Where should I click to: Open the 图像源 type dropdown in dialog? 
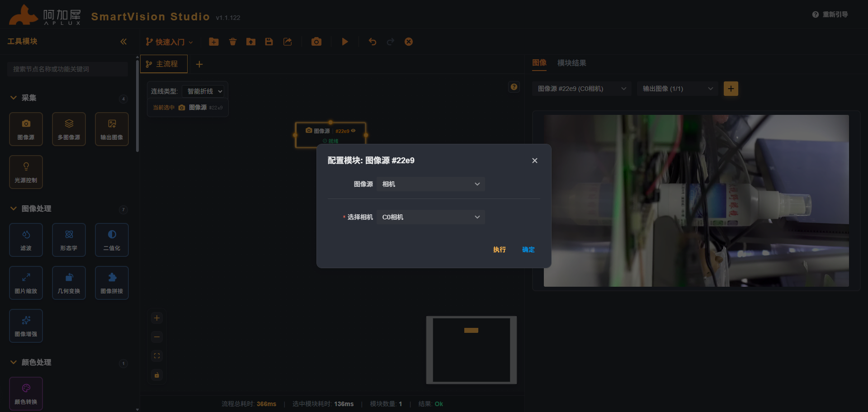pyautogui.click(x=431, y=184)
